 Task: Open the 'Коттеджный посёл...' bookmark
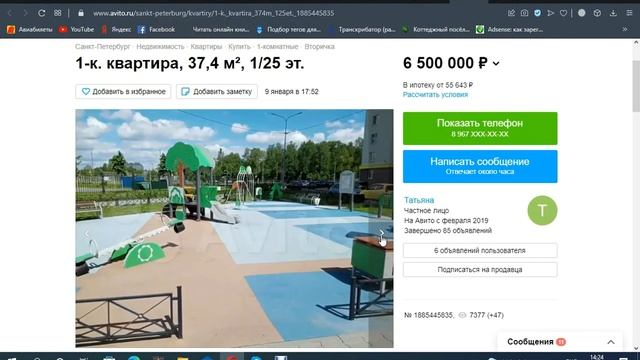click(x=436, y=29)
